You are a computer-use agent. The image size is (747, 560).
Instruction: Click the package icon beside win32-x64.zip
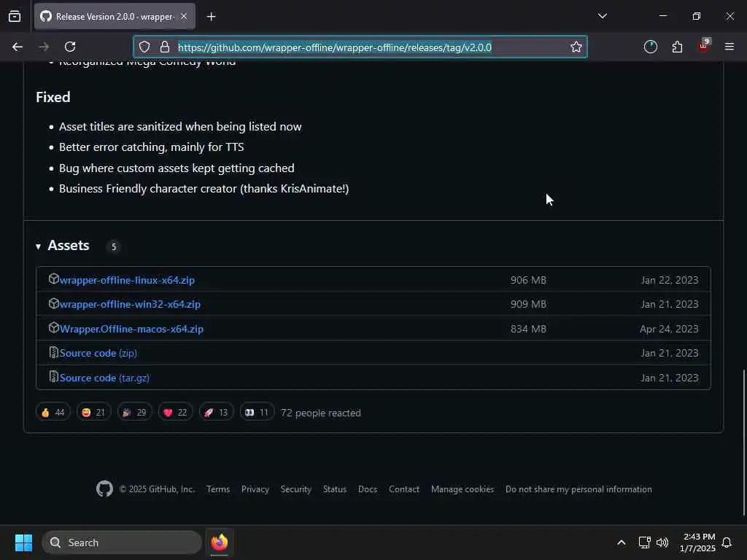pyautogui.click(x=53, y=303)
